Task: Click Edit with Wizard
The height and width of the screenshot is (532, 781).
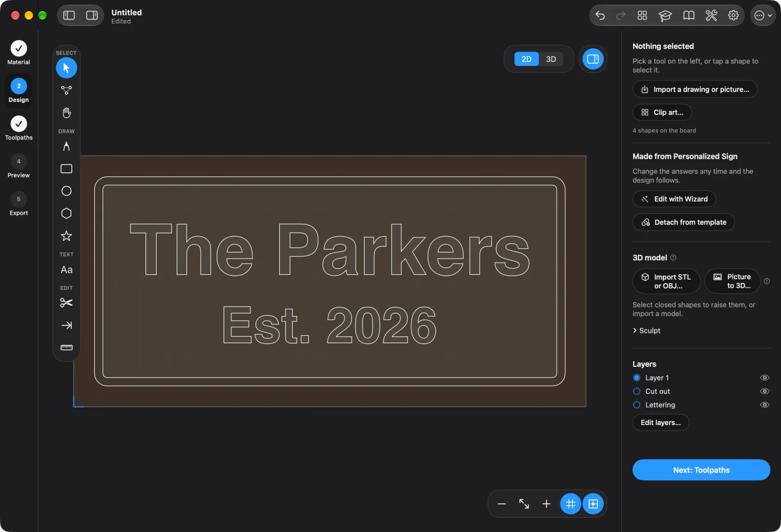Action: [674, 199]
